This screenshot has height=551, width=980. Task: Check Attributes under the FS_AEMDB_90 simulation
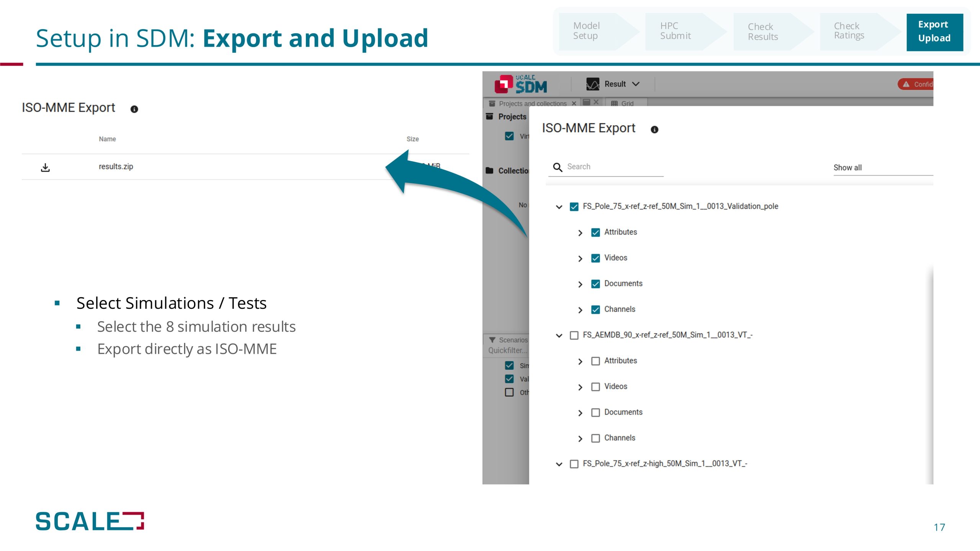(595, 361)
